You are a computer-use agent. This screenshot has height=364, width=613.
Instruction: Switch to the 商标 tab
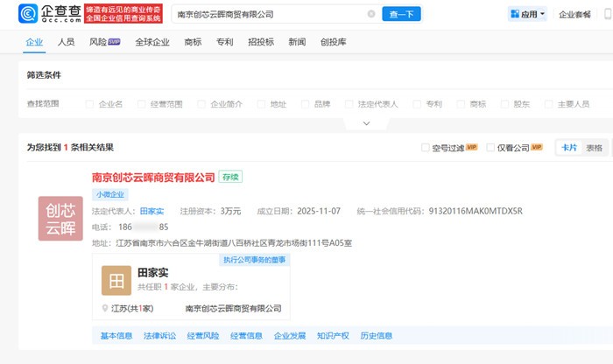[x=194, y=42]
